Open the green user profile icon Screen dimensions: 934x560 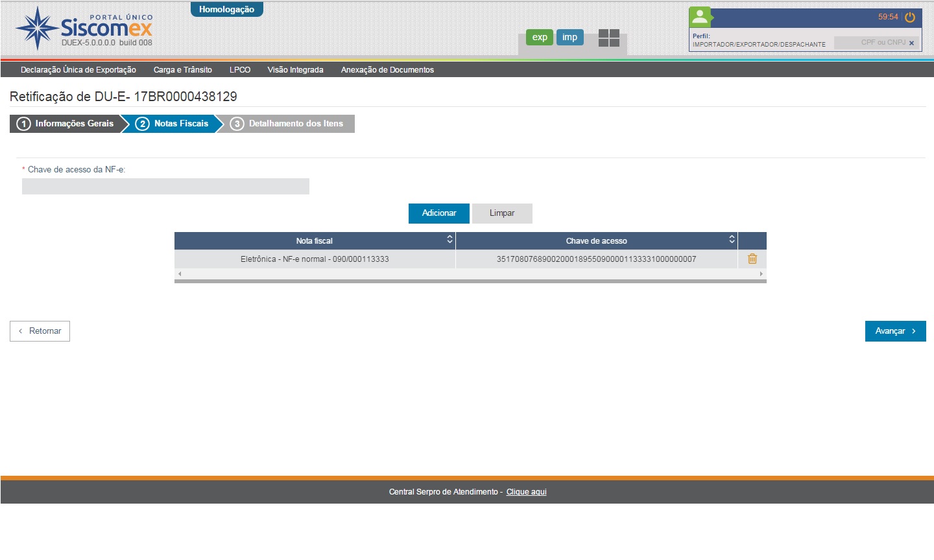(x=700, y=17)
